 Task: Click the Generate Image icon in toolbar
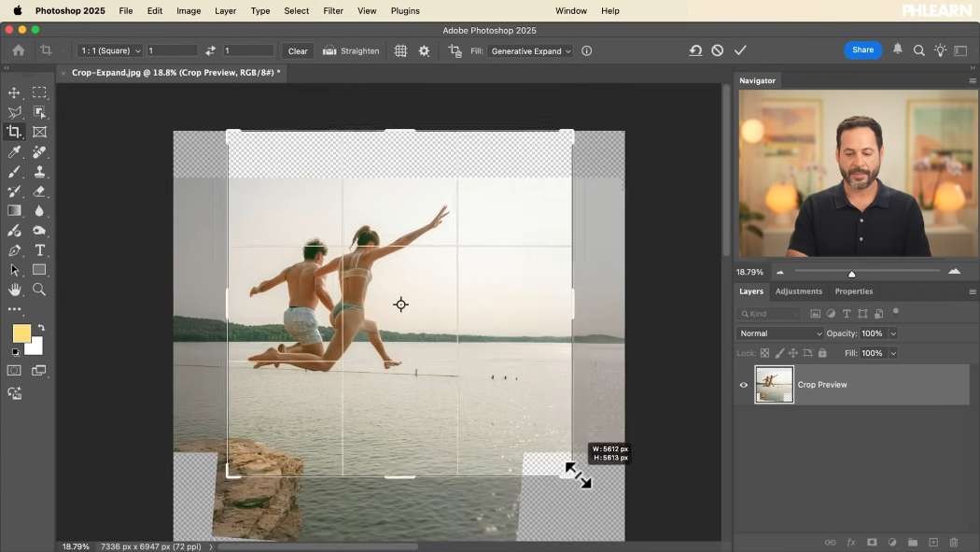[14, 394]
